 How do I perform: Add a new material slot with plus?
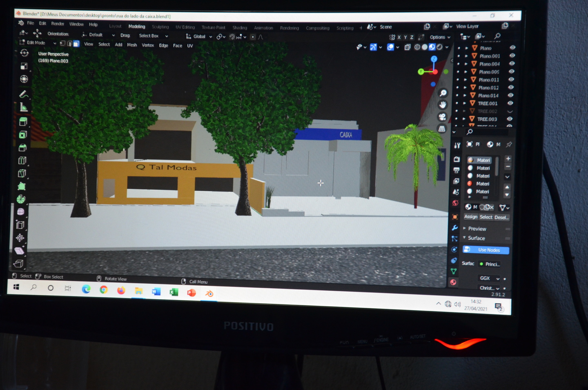pyautogui.click(x=508, y=159)
